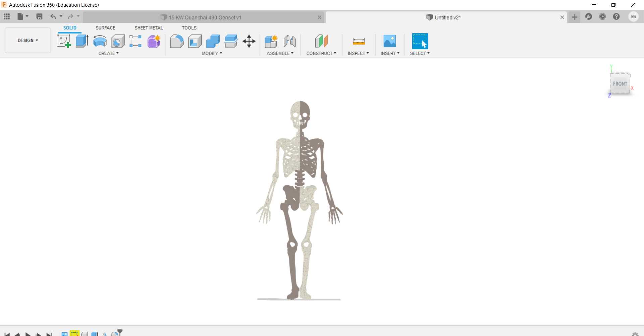This screenshot has height=336, width=644.
Task: Select the canvas image feature in the timeline
Action: click(x=64, y=334)
